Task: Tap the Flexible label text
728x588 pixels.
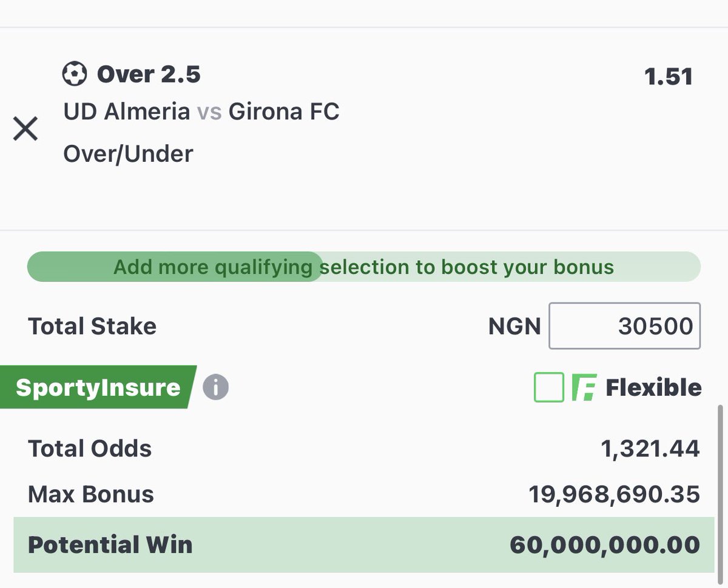Action: [653, 387]
